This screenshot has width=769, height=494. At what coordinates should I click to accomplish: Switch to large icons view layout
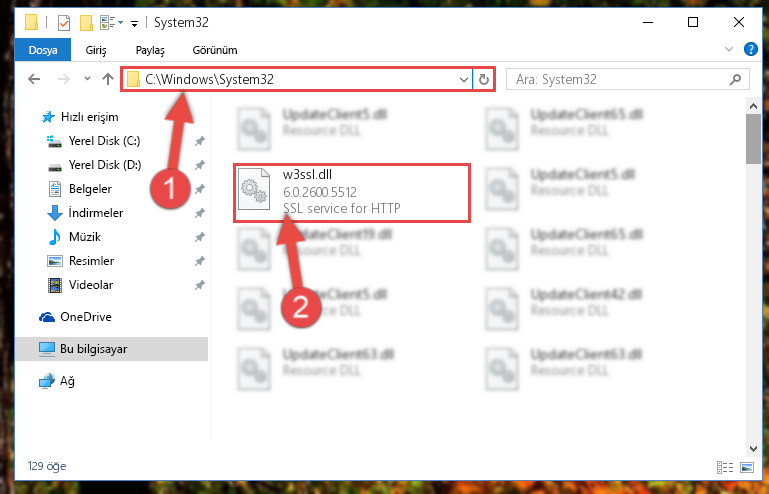tap(746, 467)
